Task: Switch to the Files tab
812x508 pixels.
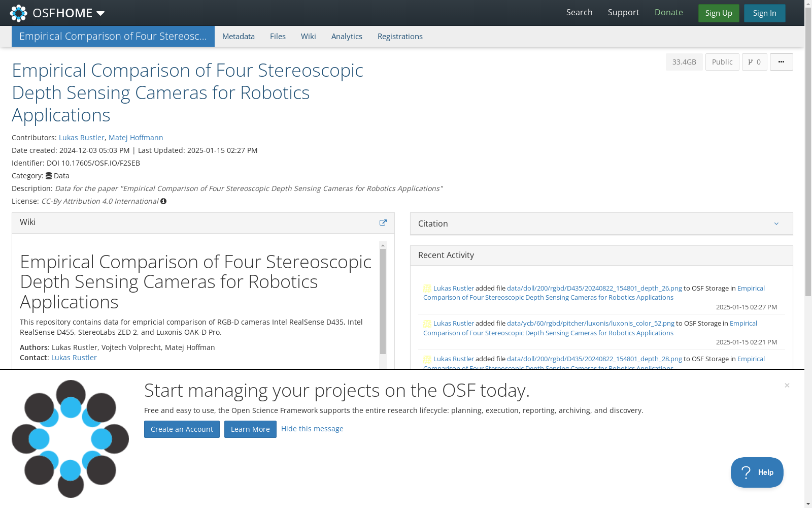Action: click(278, 36)
